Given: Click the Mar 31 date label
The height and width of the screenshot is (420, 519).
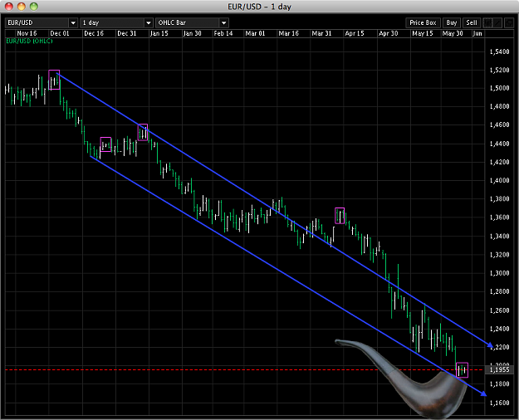Looking at the screenshot, I should point(321,33).
